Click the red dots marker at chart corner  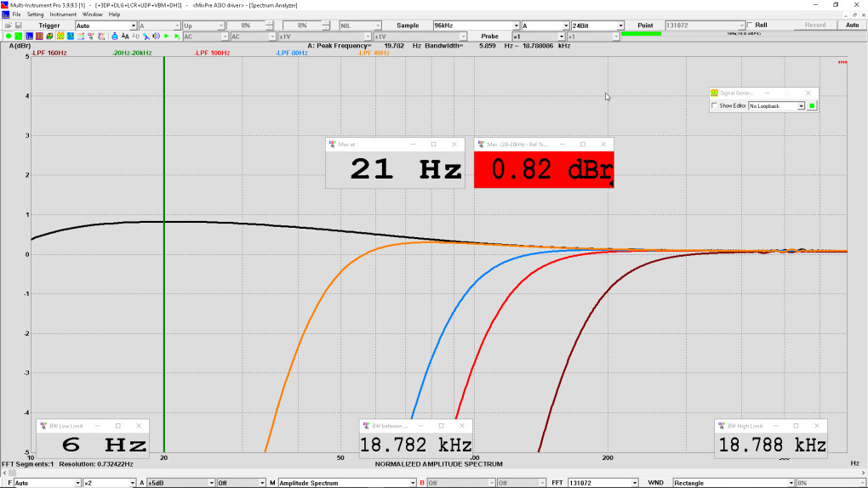tap(842, 63)
